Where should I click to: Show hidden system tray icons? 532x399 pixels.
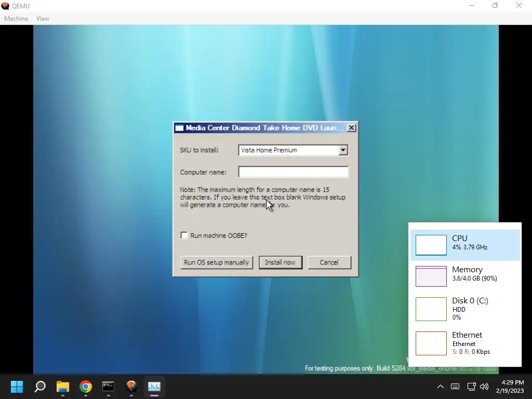click(441, 387)
